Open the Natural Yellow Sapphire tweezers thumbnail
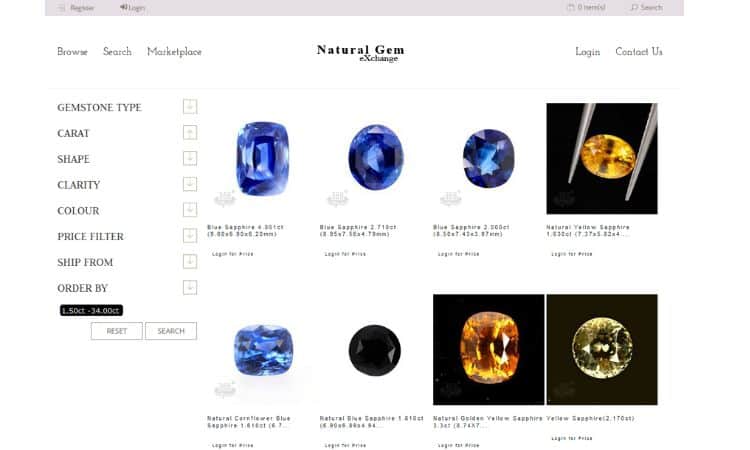This screenshot has width=750, height=450. click(x=602, y=159)
